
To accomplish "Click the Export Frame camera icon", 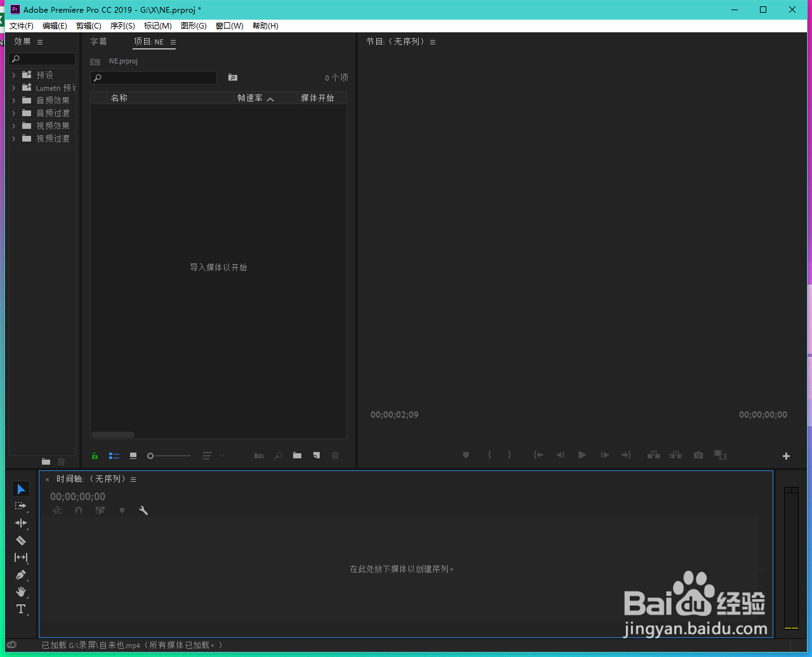I will point(698,455).
